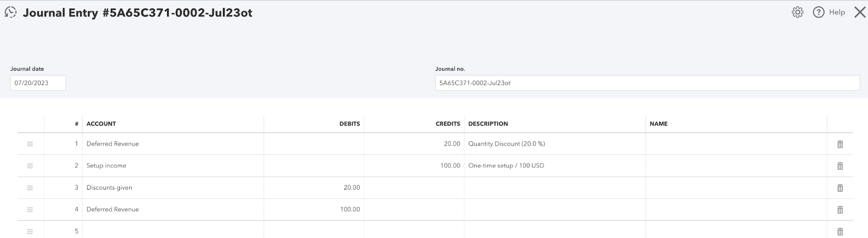This screenshot has height=238, width=868.
Task: Select the Setup income account cell
Action: pyautogui.click(x=173, y=166)
